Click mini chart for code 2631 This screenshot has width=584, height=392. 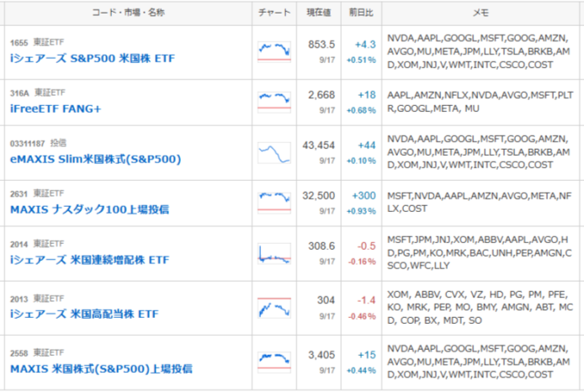[274, 203]
